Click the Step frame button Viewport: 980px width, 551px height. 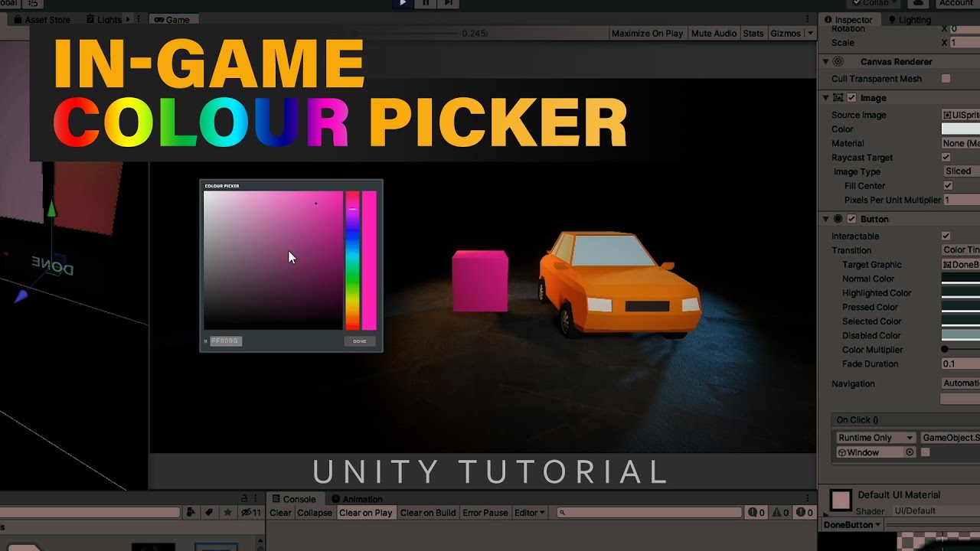pyautogui.click(x=449, y=3)
